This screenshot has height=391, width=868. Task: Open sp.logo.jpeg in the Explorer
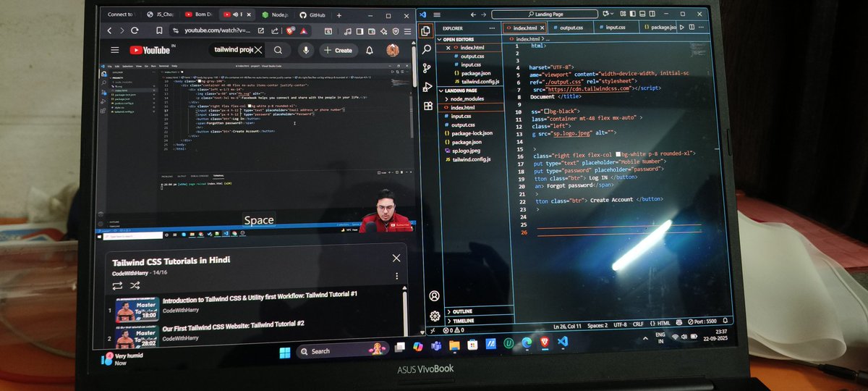click(466, 150)
